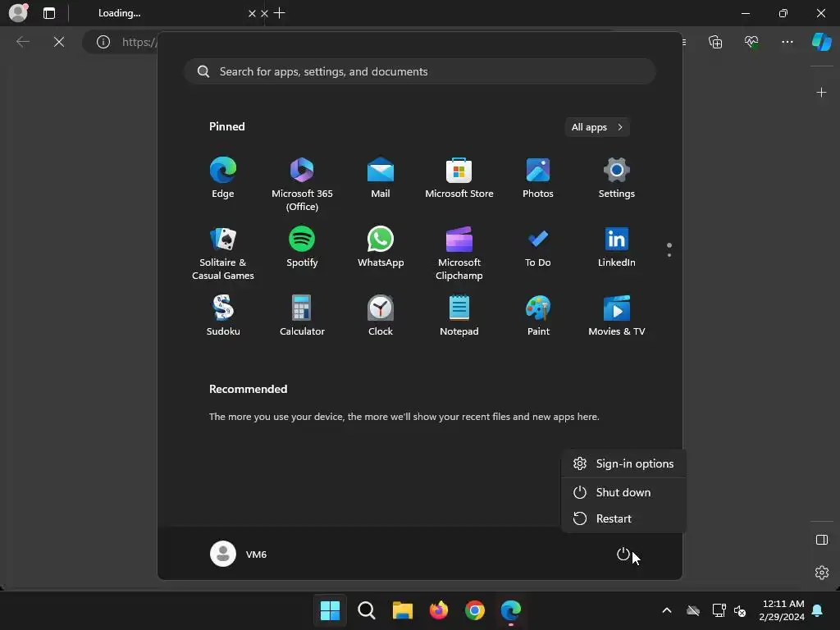The width and height of the screenshot is (840, 630).
Task: Open Edge tab actions menu
Action: point(49,13)
